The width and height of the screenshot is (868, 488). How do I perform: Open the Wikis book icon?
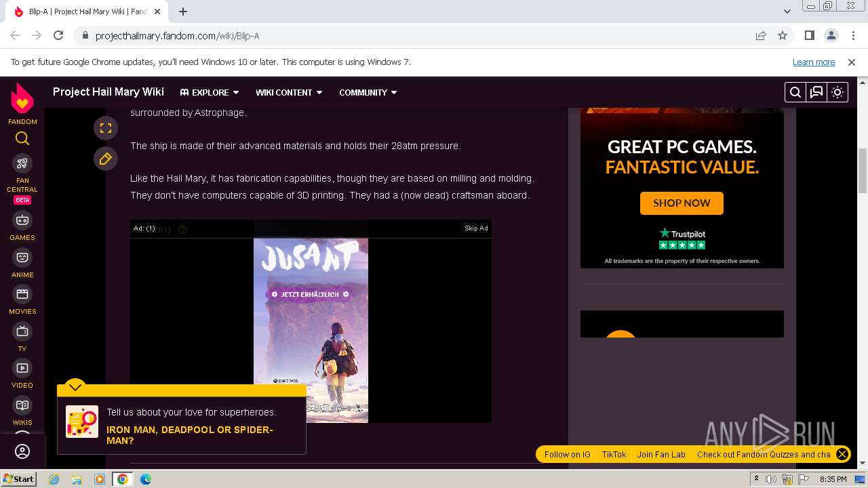[x=22, y=405]
